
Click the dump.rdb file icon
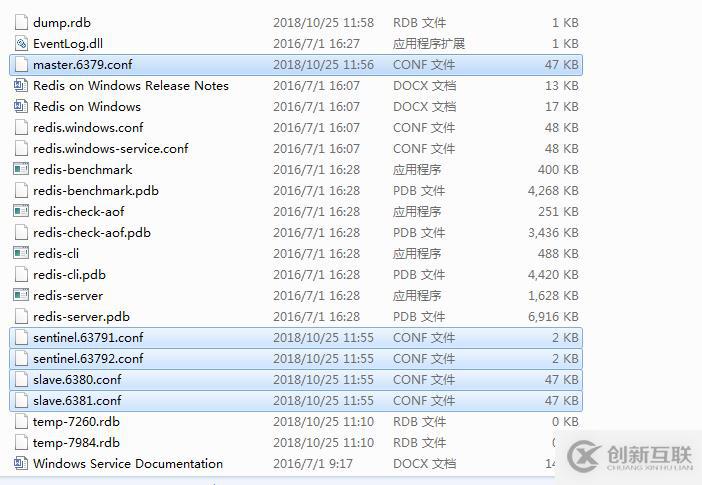coord(21,22)
